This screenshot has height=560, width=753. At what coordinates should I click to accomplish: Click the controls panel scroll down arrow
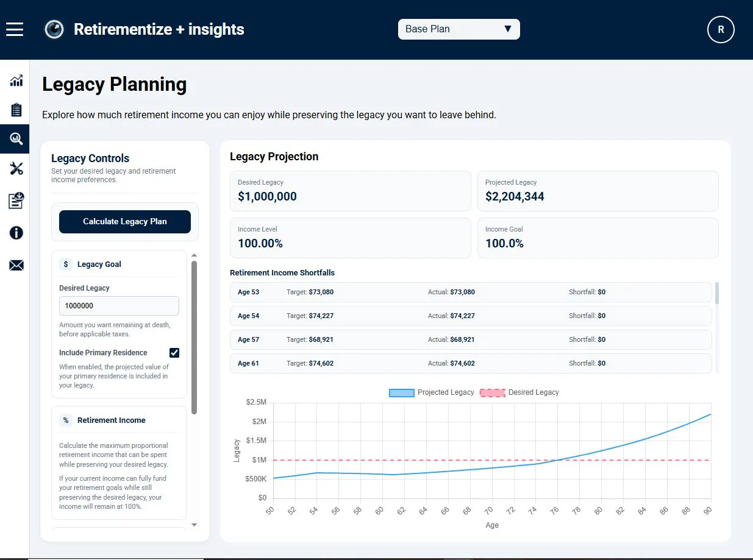pos(194,525)
